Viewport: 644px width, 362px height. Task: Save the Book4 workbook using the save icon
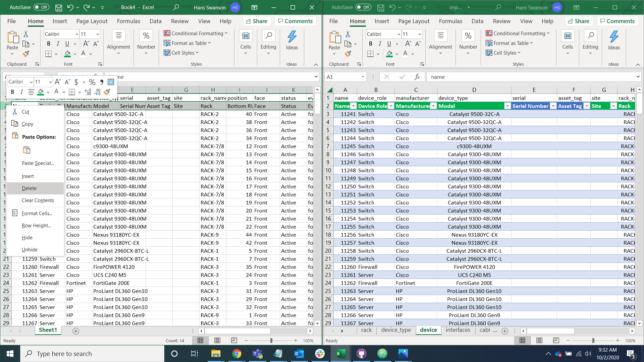(59, 7)
